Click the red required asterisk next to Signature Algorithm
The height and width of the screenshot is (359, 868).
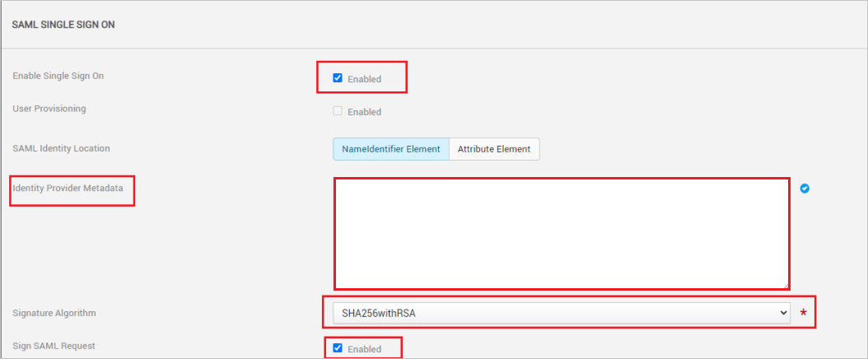pos(804,313)
